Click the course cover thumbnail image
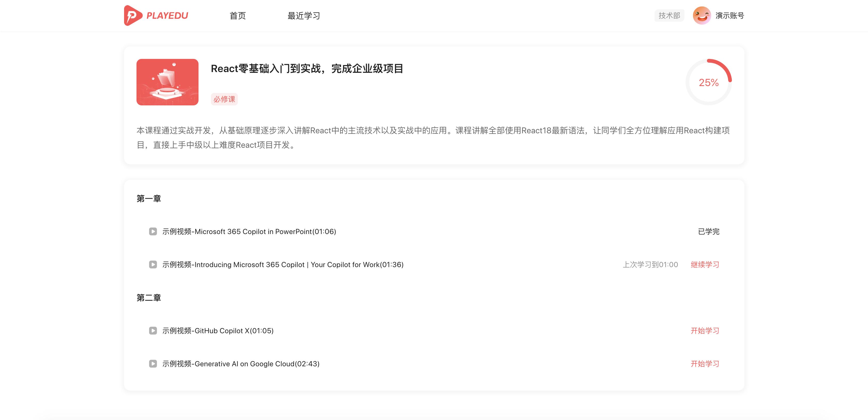The width and height of the screenshot is (868, 420). point(167,82)
